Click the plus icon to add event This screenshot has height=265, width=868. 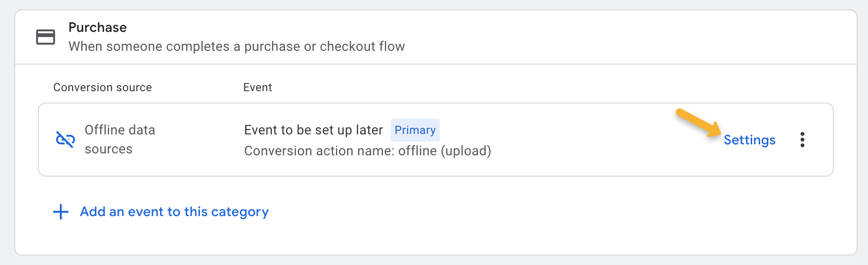(61, 212)
